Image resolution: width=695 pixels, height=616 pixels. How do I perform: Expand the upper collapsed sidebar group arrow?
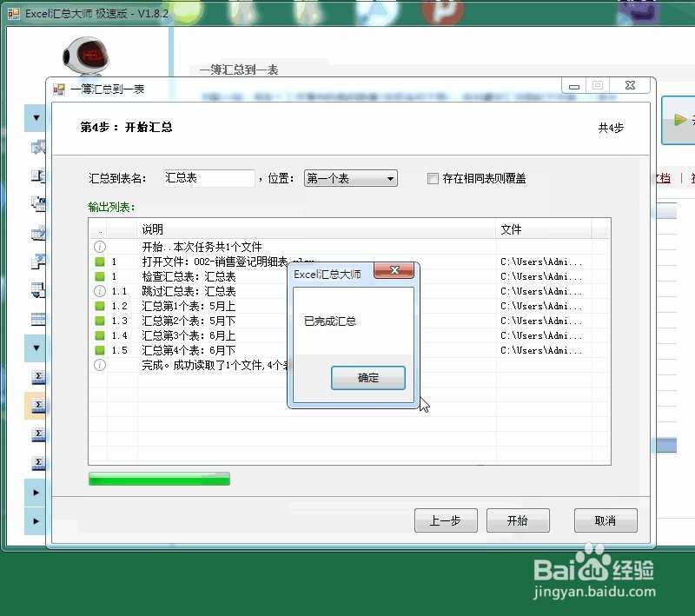tap(36, 493)
